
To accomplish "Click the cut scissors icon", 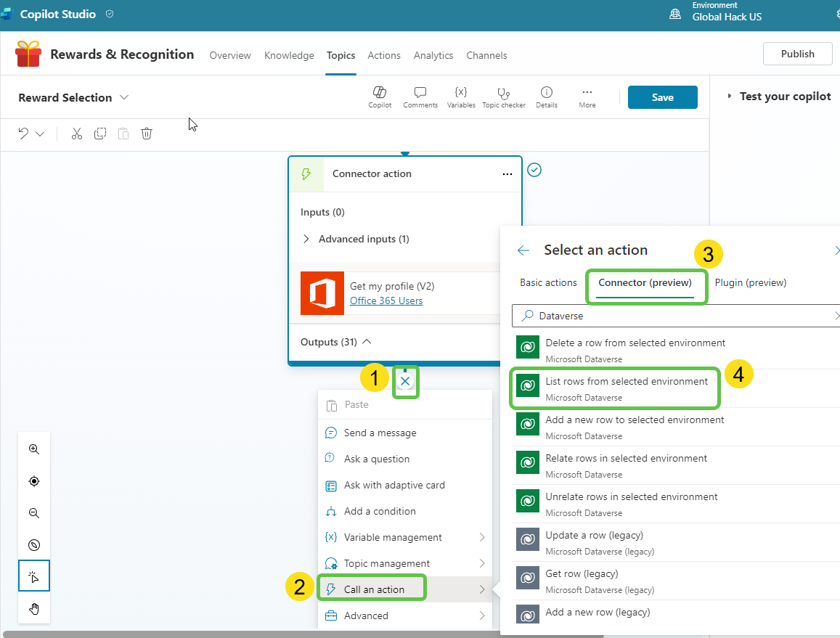I will [x=77, y=134].
